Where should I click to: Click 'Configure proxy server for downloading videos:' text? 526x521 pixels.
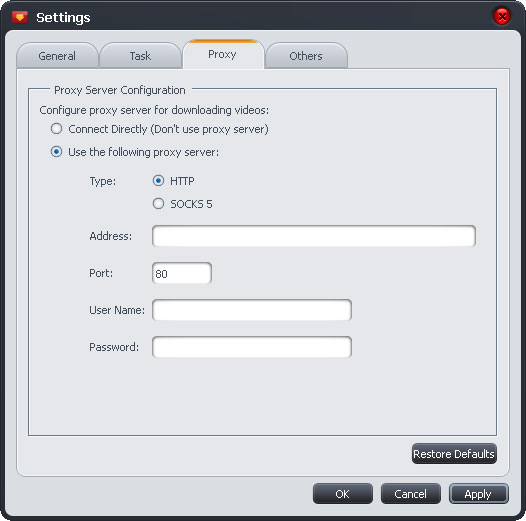pos(154,110)
